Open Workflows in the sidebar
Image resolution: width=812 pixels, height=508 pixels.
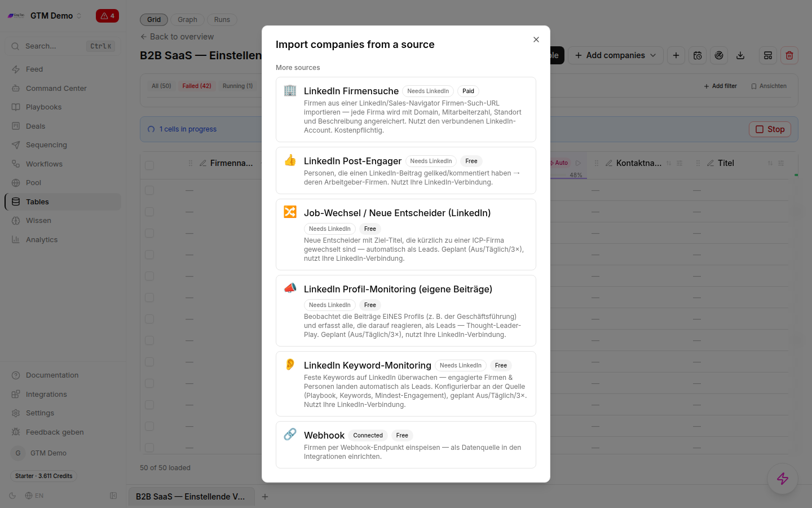(63, 164)
